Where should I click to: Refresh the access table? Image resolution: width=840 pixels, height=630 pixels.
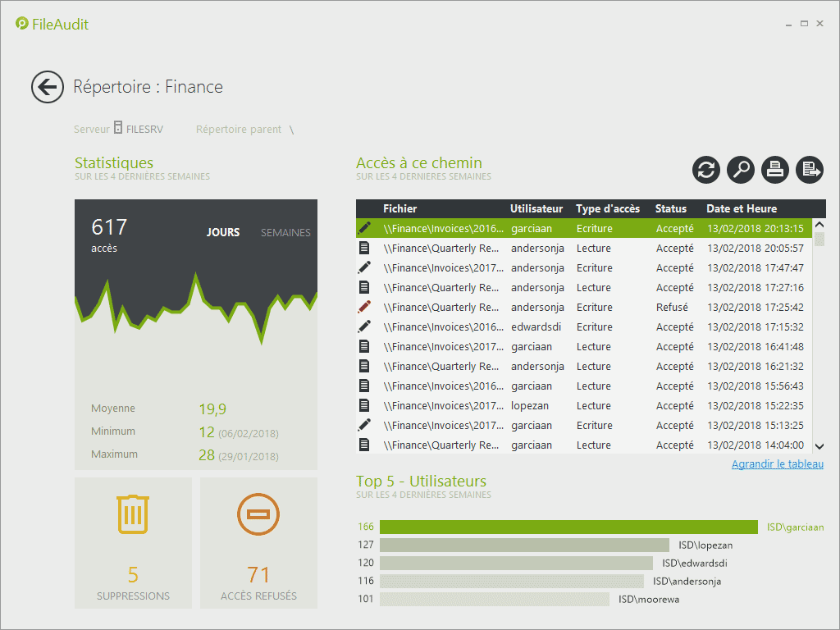click(x=706, y=170)
